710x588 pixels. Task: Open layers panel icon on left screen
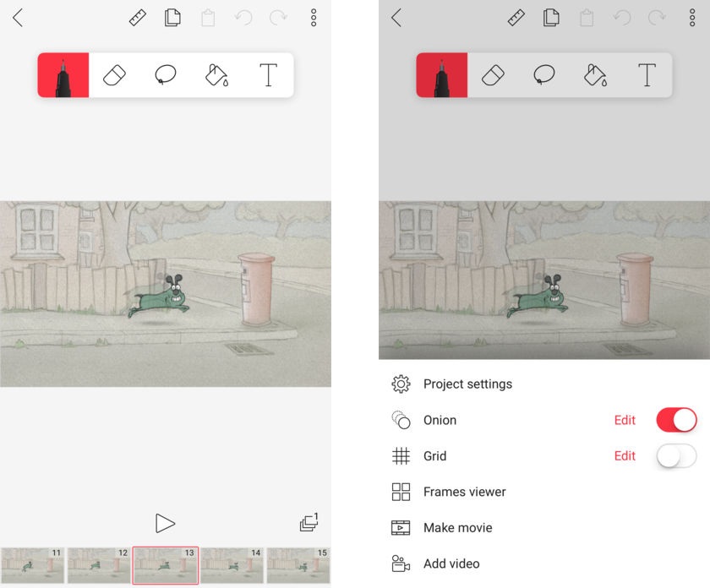coord(309,522)
